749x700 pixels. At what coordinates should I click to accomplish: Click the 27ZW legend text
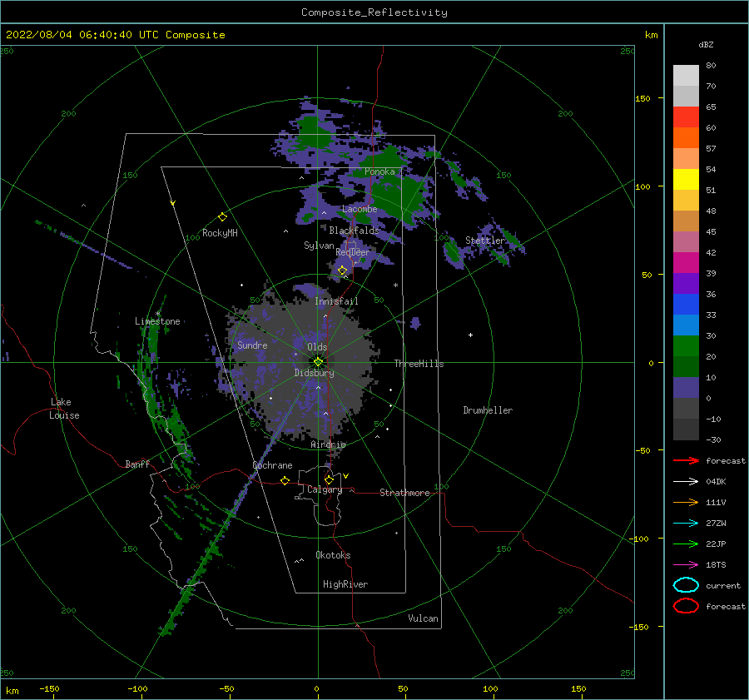(716, 524)
